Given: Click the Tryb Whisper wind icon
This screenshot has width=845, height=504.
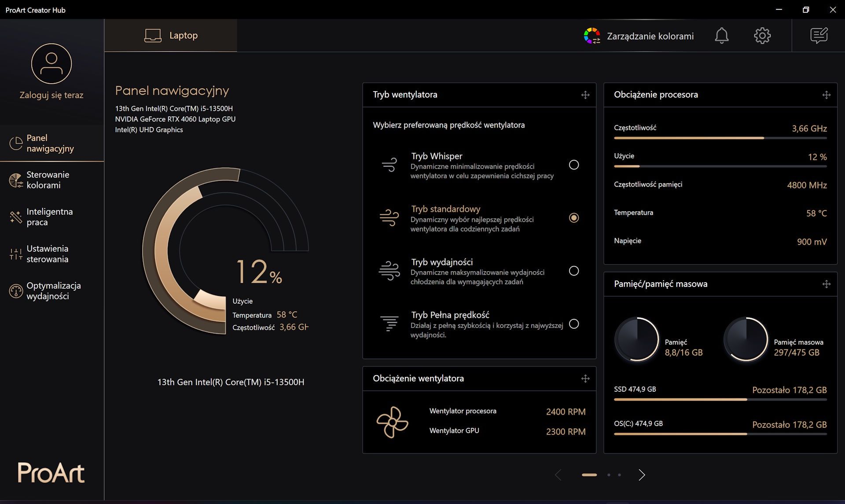Looking at the screenshot, I should [x=389, y=165].
